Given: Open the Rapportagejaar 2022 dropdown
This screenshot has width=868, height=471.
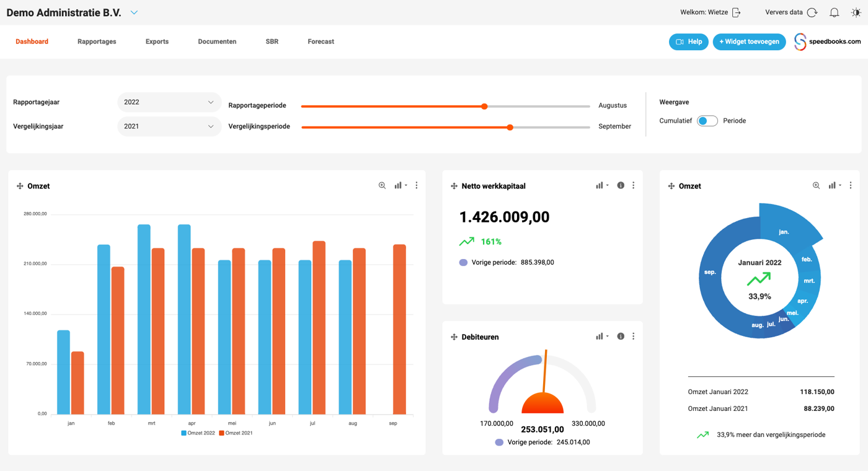Looking at the screenshot, I should [x=169, y=102].
